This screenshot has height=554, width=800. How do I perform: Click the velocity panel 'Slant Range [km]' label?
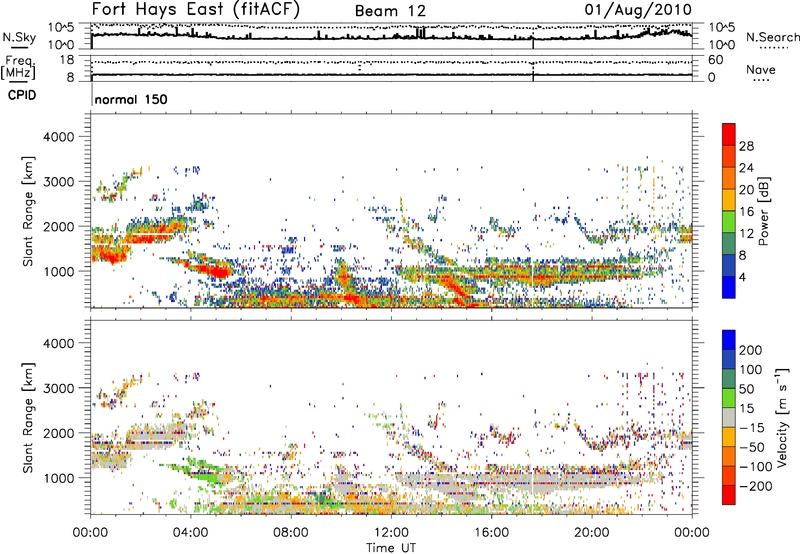[28, 417]
